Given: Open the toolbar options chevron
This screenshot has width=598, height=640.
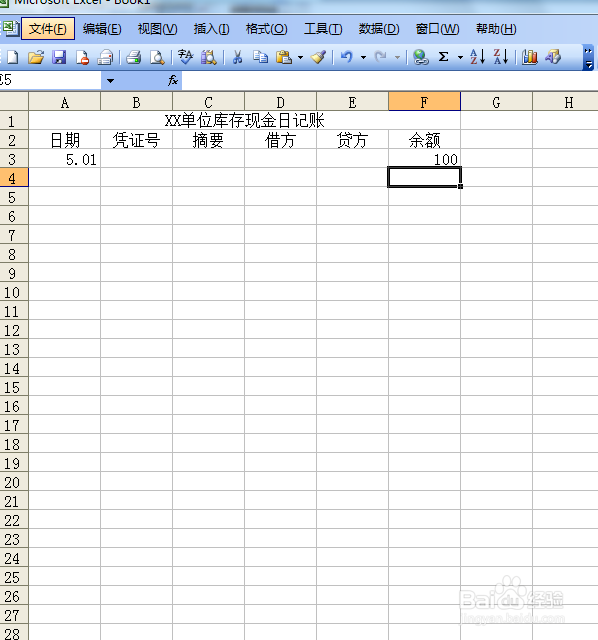Looking at the screenshot, I should tap(588, 58).
